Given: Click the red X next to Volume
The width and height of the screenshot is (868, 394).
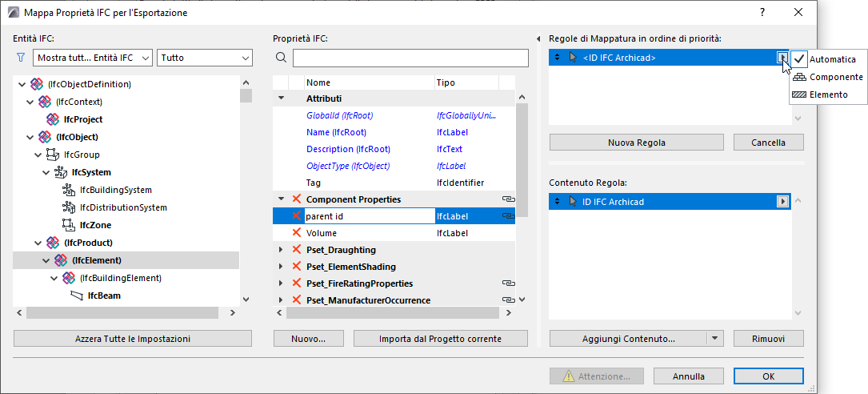Looking at the screenshot, I should click(x=296, y=233).
